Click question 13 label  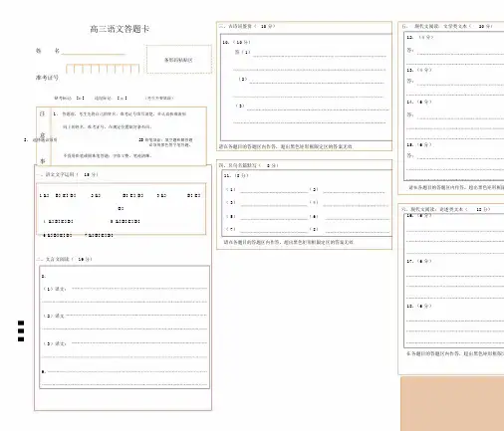419,70
